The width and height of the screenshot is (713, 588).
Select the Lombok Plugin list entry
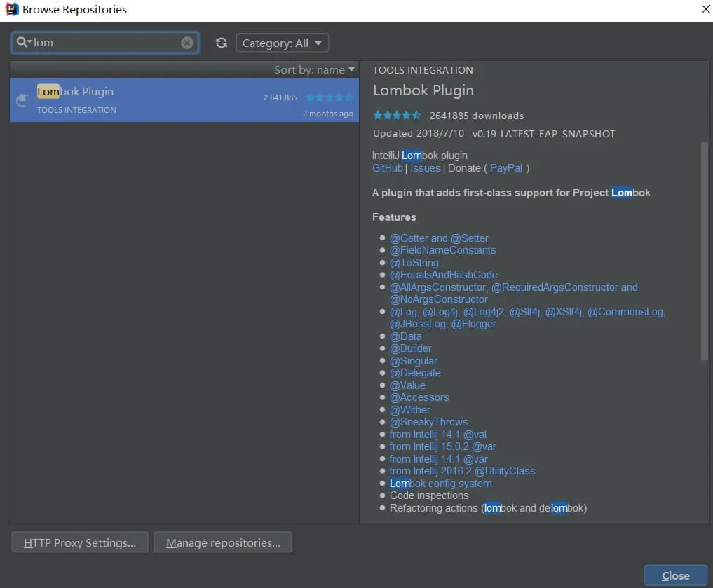184,100
